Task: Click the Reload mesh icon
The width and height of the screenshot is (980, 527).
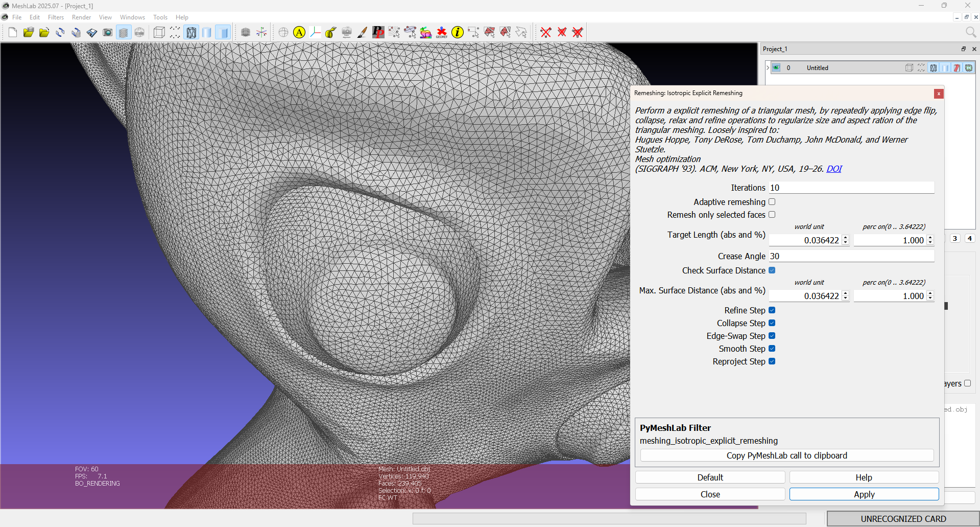Action: pyautogui.click(x=60, y=33)
